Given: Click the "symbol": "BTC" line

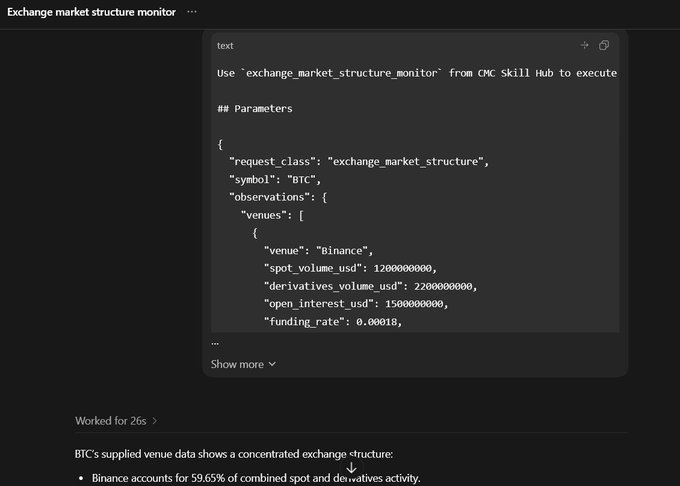Looking at the screenshot, I should (275, 179).
